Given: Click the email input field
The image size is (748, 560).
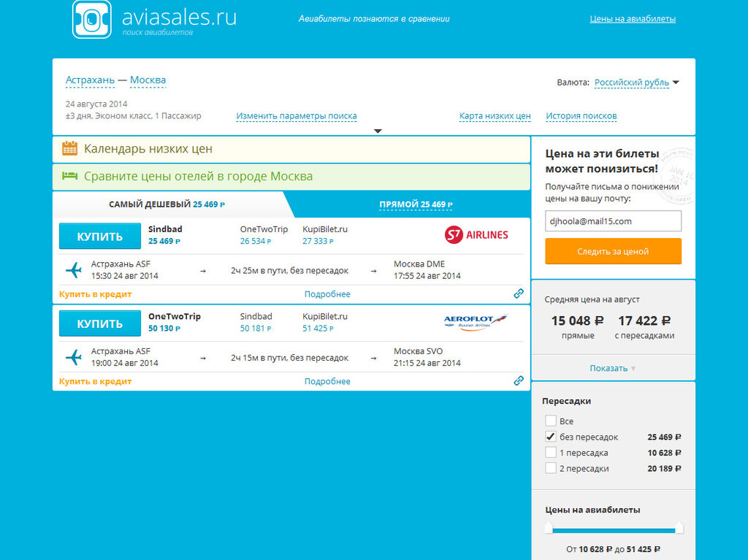Looking at the screenshot, I should click(613, 221).
